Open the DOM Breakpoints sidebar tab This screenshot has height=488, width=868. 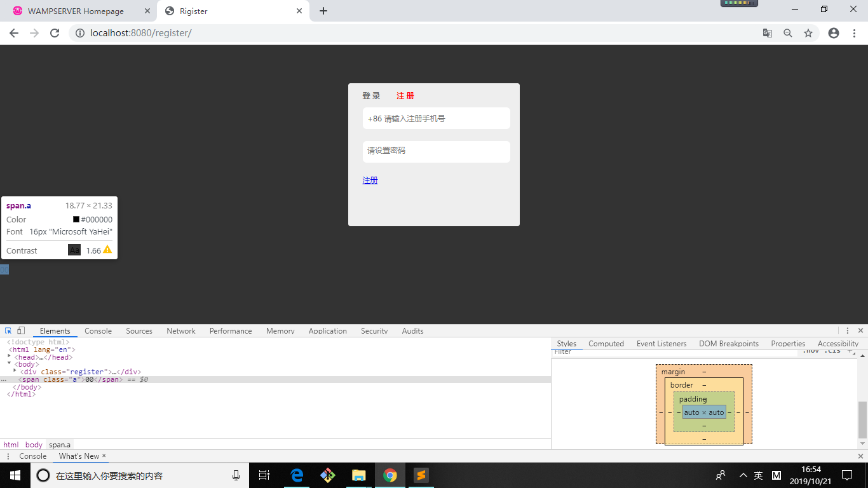729,344
